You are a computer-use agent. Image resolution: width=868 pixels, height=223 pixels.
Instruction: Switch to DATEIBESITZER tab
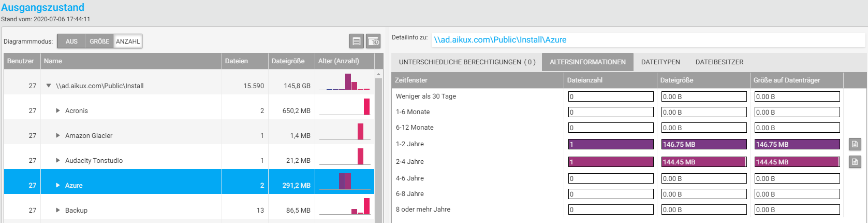point(719,62)
